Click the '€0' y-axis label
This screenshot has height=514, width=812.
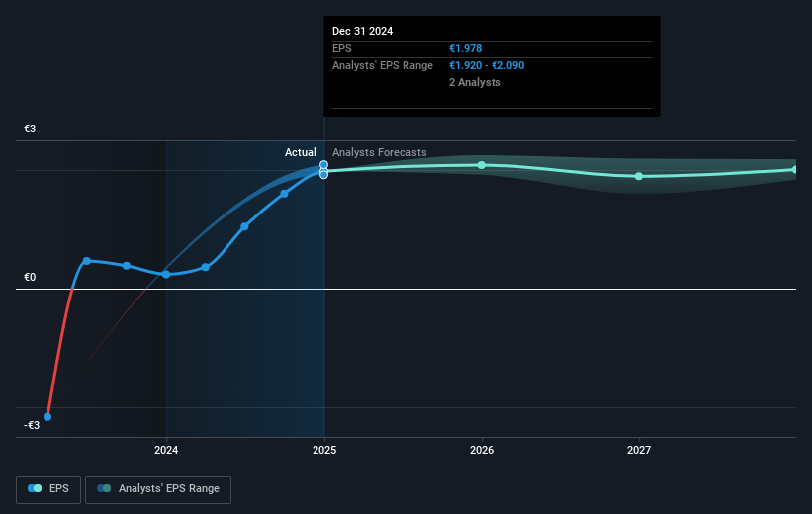coord(30,277)
